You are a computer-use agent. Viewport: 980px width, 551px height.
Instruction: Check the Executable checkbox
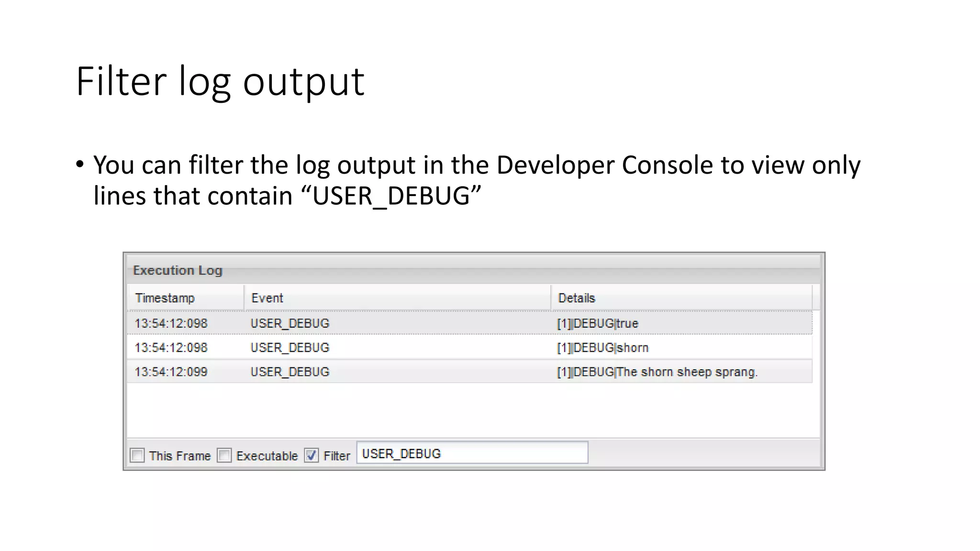click(x=224, y=455)
